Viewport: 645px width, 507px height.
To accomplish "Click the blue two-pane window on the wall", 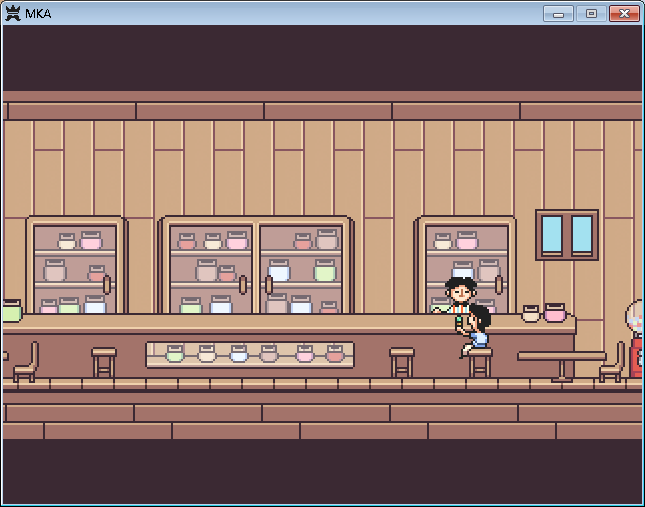I will [567, 235].
